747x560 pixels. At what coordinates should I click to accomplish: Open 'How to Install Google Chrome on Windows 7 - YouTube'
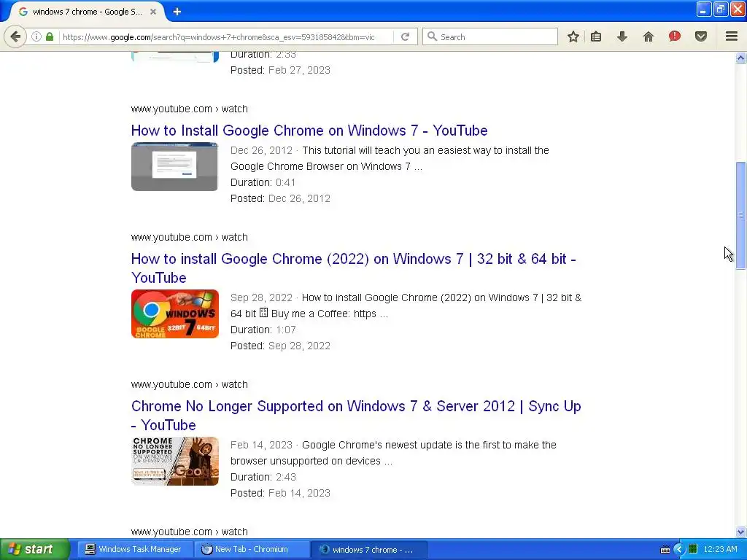(309, 131)
